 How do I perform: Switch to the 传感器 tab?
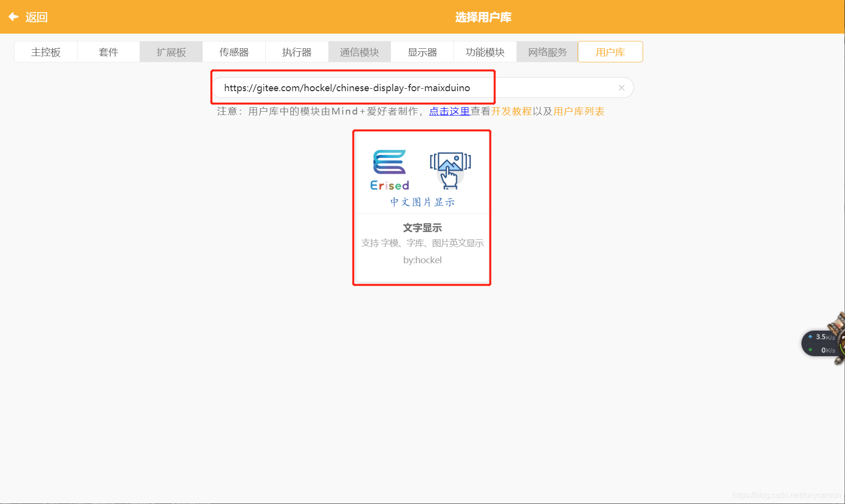(x=234, y=52)
